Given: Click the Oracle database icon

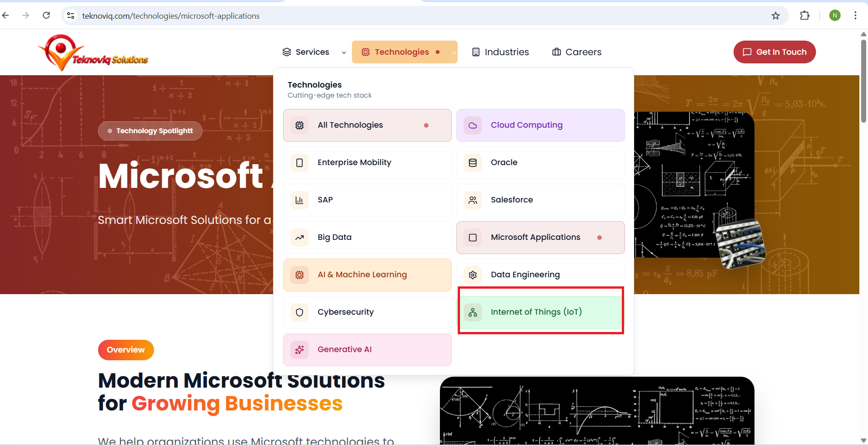Looking at the screenshot, I should pyautogui.click(x=473, y=163).
